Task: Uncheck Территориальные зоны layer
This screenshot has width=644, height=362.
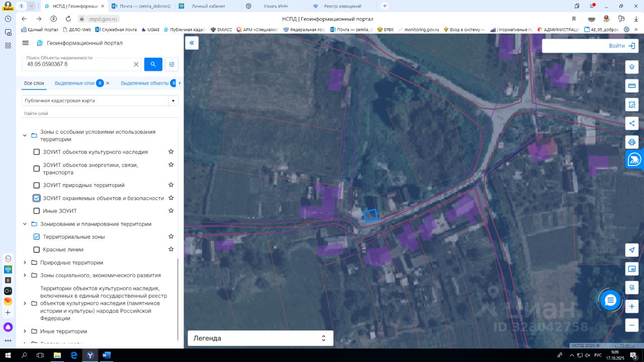Action: click(x=36, y=237)
